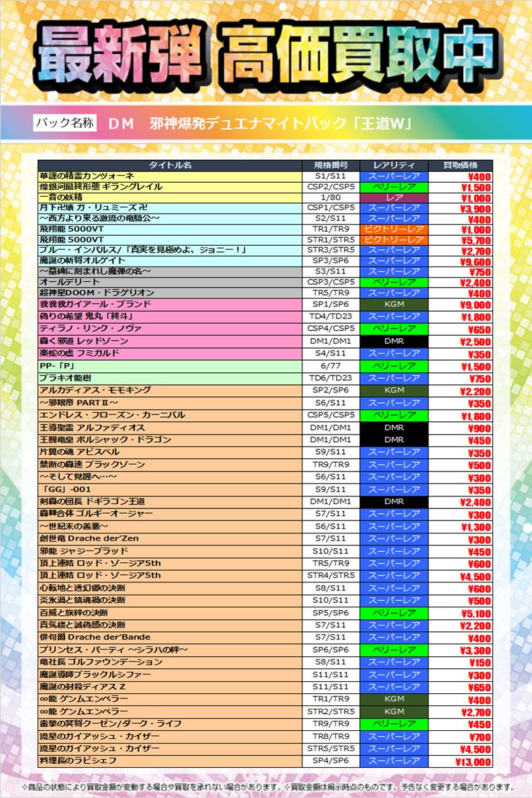Select card 雷撃の冥将クーゼン/ダーク・ライフ
The height and width of the screenshot is (798, 532).
click(110, 723)
